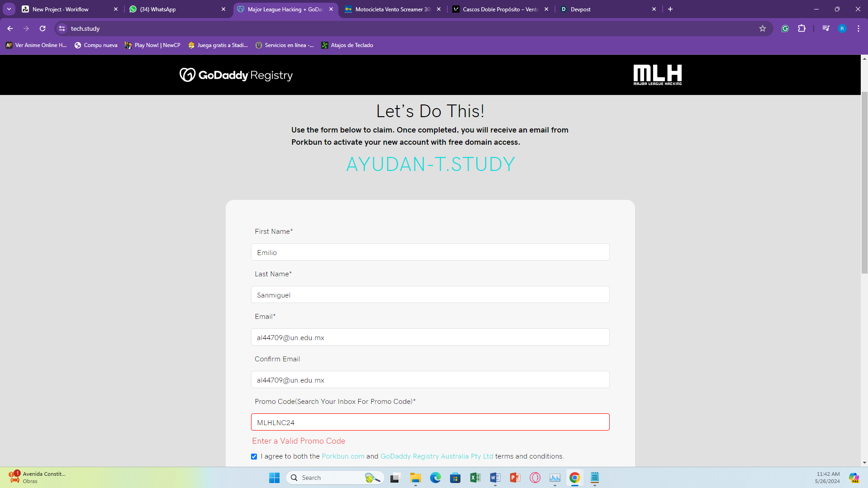This screenshot has height=488, width=868.
Task: Open Ver Anime Online bookmark
Action: [x=36, y=45]
